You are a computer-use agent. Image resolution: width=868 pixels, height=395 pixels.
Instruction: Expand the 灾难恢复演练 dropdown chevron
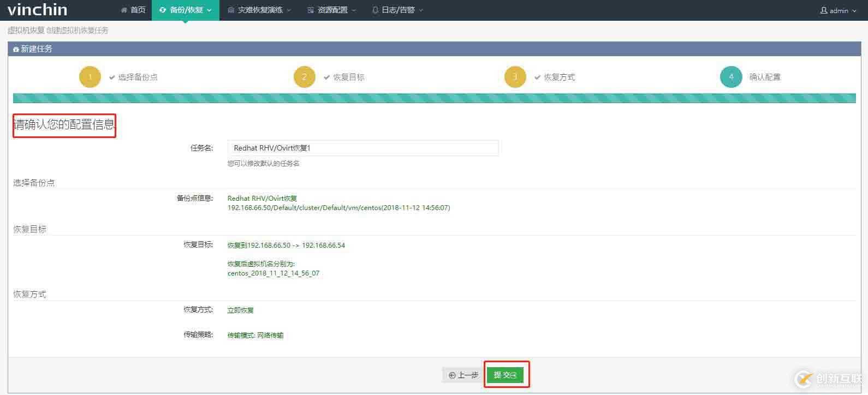(289, 10)
